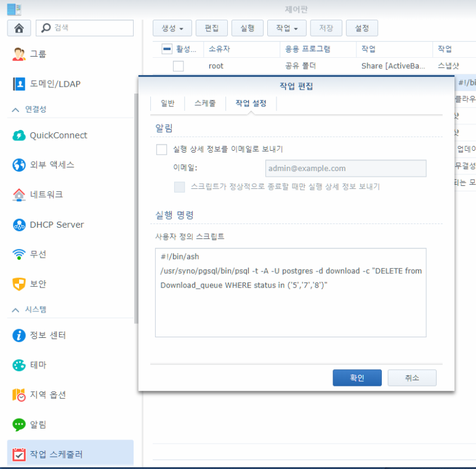476x469 pixels.
Task: Open the 작업 dropdown in toolbar
Action: point(286,28)
